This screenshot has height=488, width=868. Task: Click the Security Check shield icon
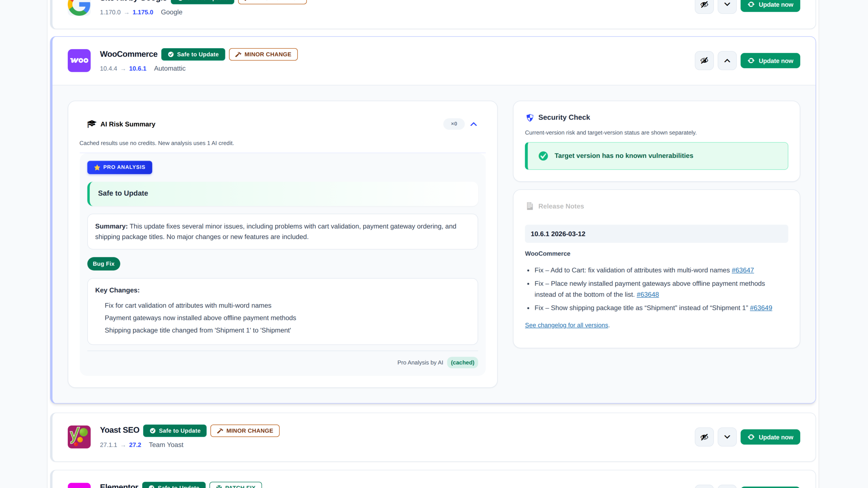point(530,118)
